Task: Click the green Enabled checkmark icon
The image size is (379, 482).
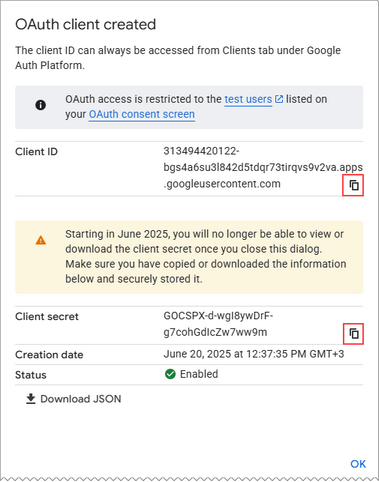Action: 170,374
